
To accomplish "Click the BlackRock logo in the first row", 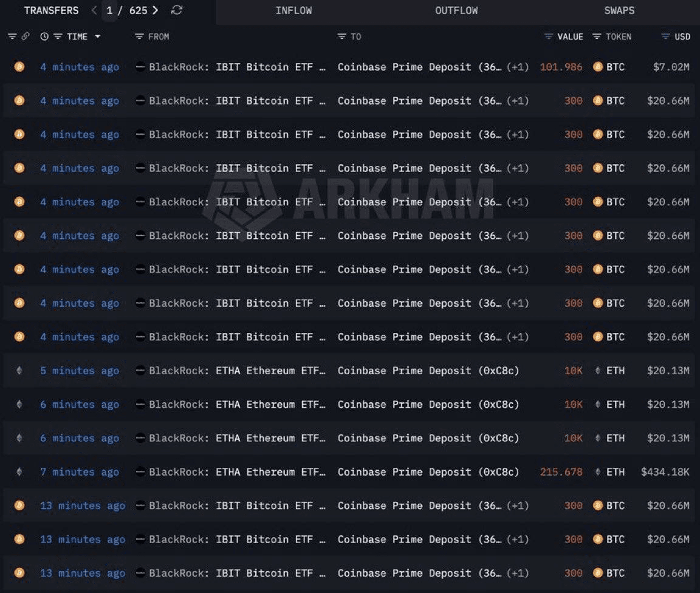I will pos(140,67).
